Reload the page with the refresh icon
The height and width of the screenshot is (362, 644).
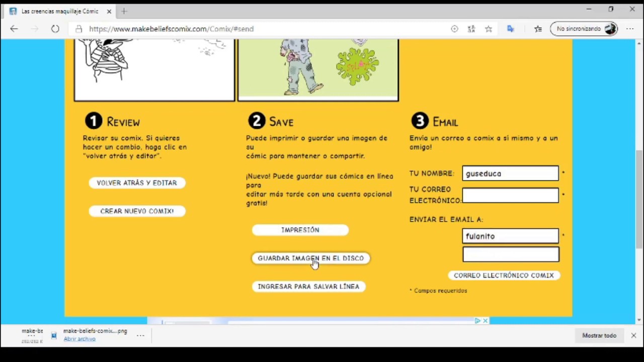pyautogui.click(x=55, y=29)
